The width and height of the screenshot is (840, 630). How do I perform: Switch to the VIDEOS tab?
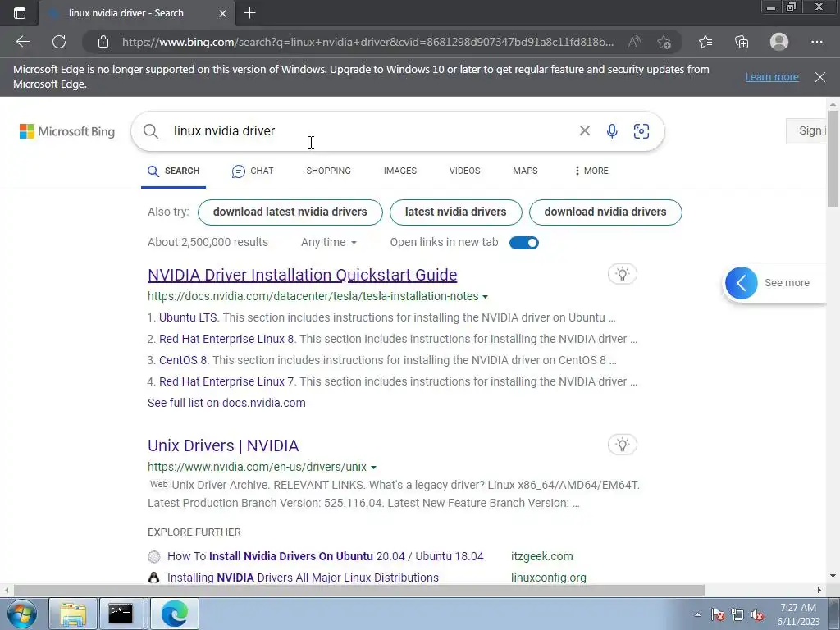(x=464, y=171)
